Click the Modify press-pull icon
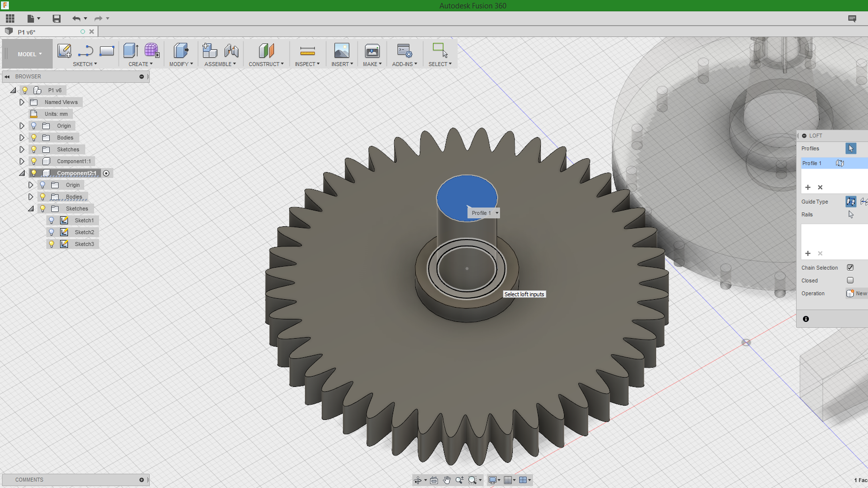The height and width of the screenshot is (488, 868). [x=181, y=50]
